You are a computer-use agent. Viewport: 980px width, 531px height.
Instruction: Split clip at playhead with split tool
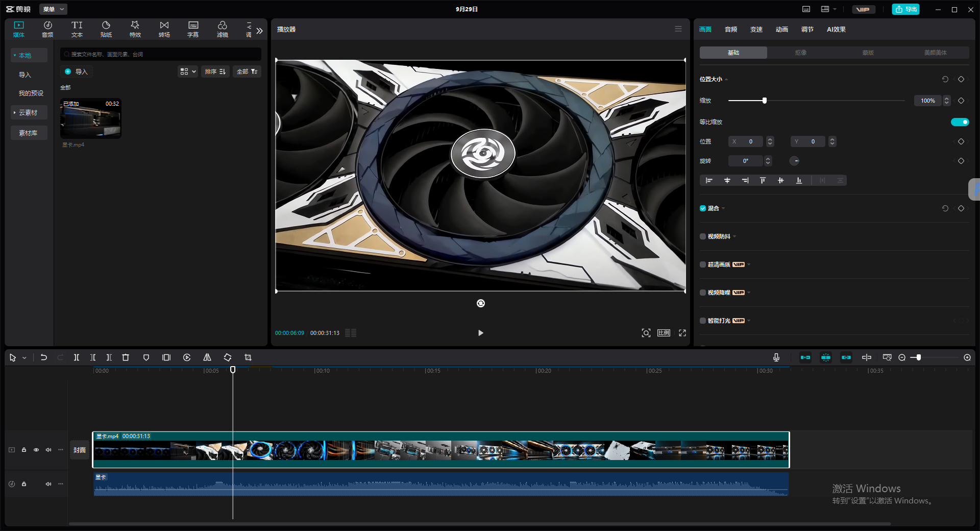(x=77, y=357)
